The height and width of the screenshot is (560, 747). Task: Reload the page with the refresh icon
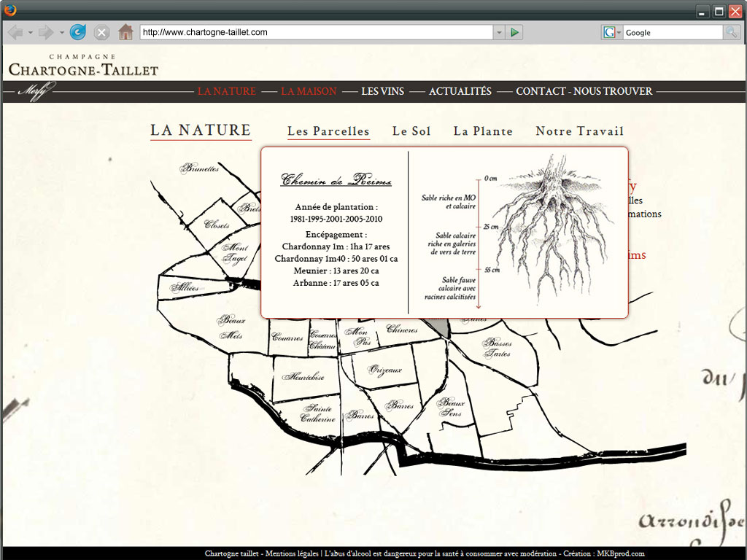click(x=77, y=32)
